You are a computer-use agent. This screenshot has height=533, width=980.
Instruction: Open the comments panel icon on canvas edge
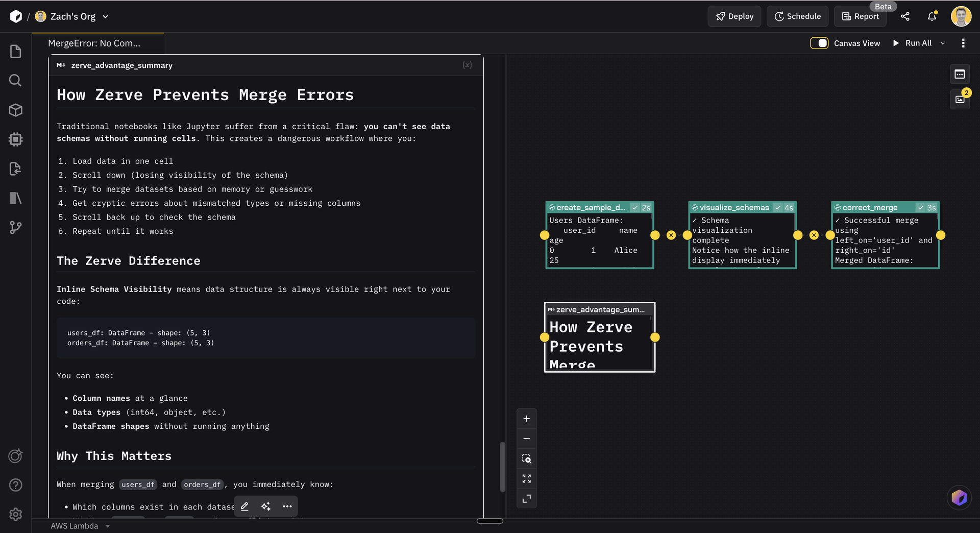[x=960, y=74]
